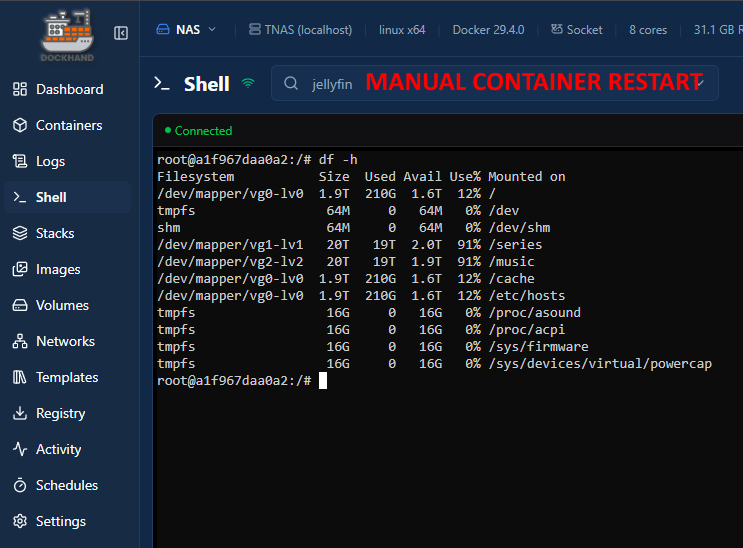Viewport: 743px width, 548px height.
Task: Open Schedules page
Action: (x=68, y=485)
